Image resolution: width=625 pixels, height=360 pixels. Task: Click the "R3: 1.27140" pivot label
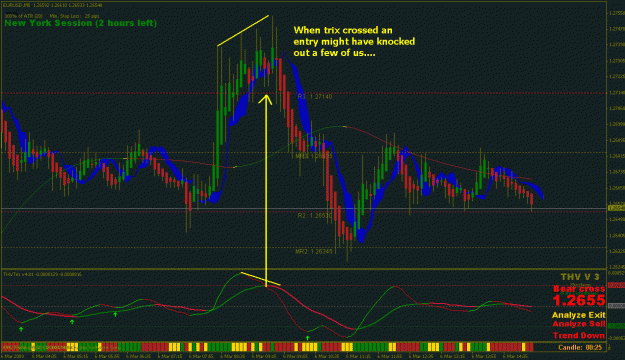(315, 97)
